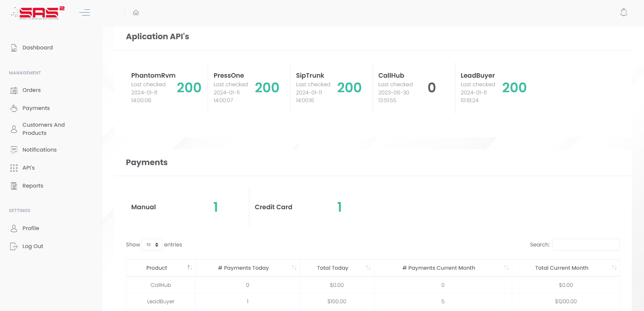Toggle the sidebar hamburger menu icon

tap(84, 13)
